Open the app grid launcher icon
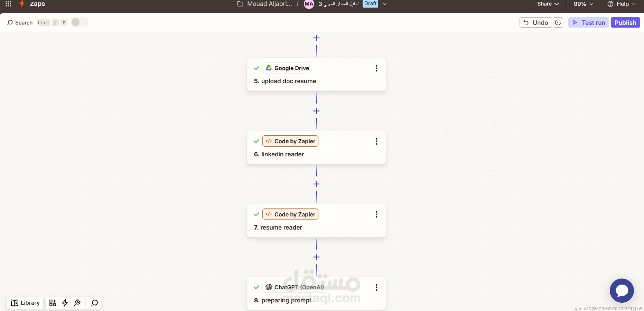Viewport: 644px width, 311px height. (8, 4)
